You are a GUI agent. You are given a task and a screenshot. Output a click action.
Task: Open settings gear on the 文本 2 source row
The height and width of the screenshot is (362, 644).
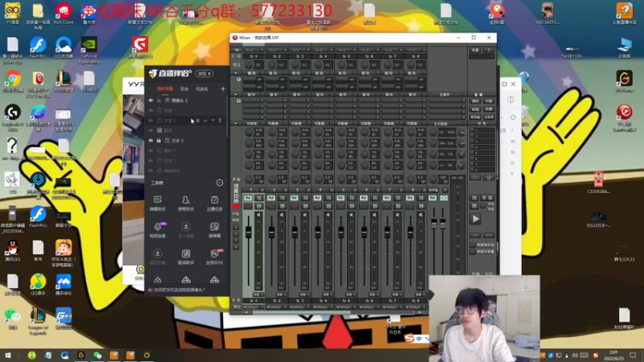coord(198,120)
